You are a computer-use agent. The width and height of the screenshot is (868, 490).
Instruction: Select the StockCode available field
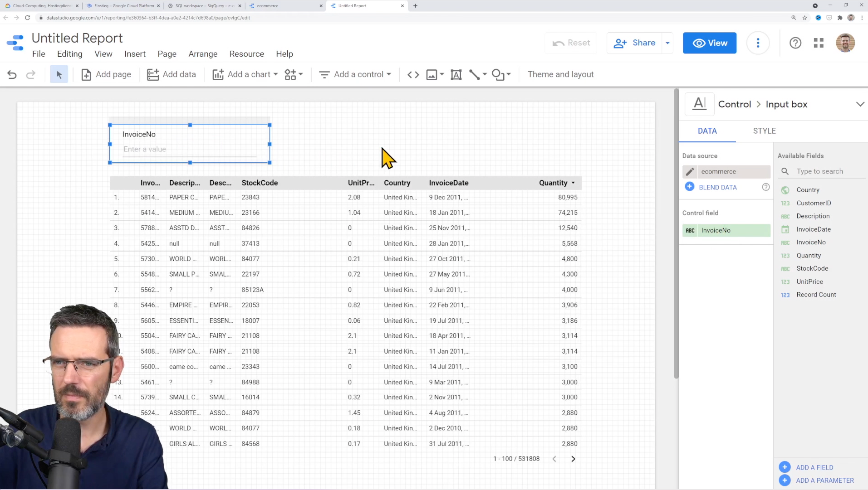coord(812,268)
